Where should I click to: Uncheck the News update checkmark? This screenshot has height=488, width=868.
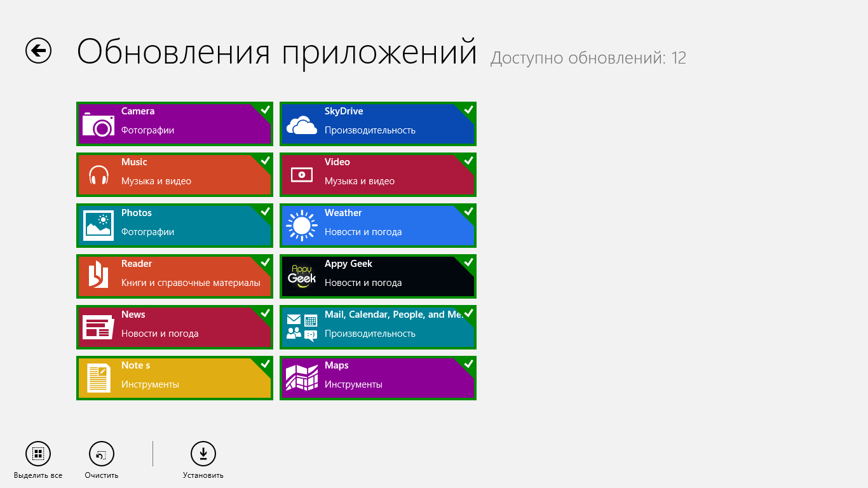(x=265, y=313)
